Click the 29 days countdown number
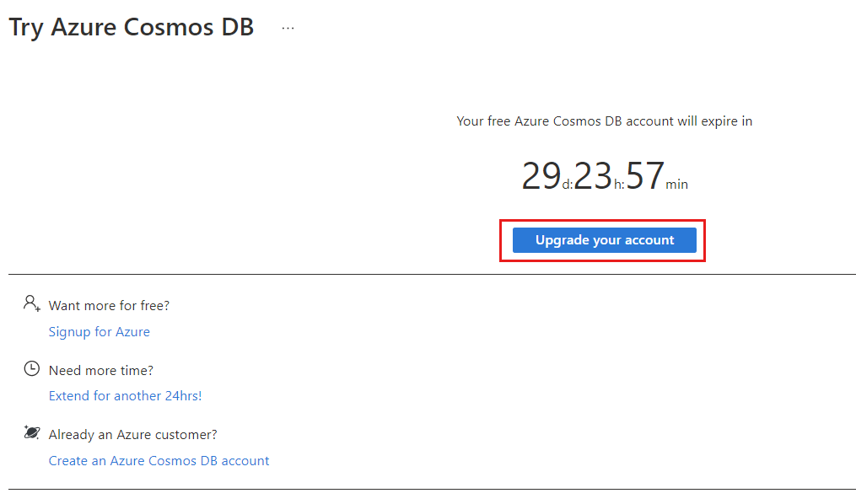856x504 pixels. (x=541, y=176)
